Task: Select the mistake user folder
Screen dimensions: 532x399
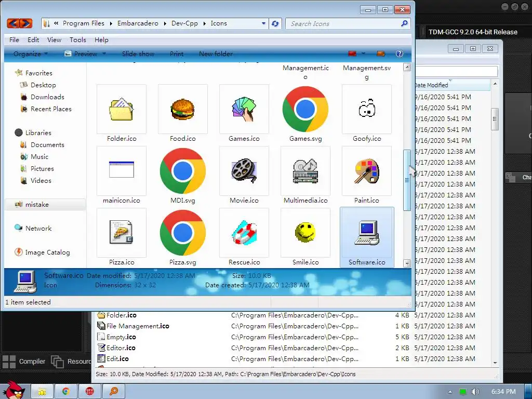Action: coord(45,205)
